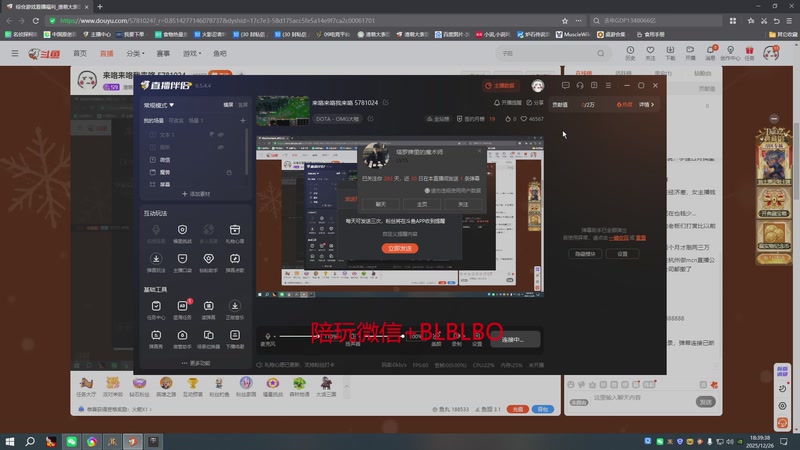Click the 连接中 connecting button
The image size is (800, 450).
(514, 339)
